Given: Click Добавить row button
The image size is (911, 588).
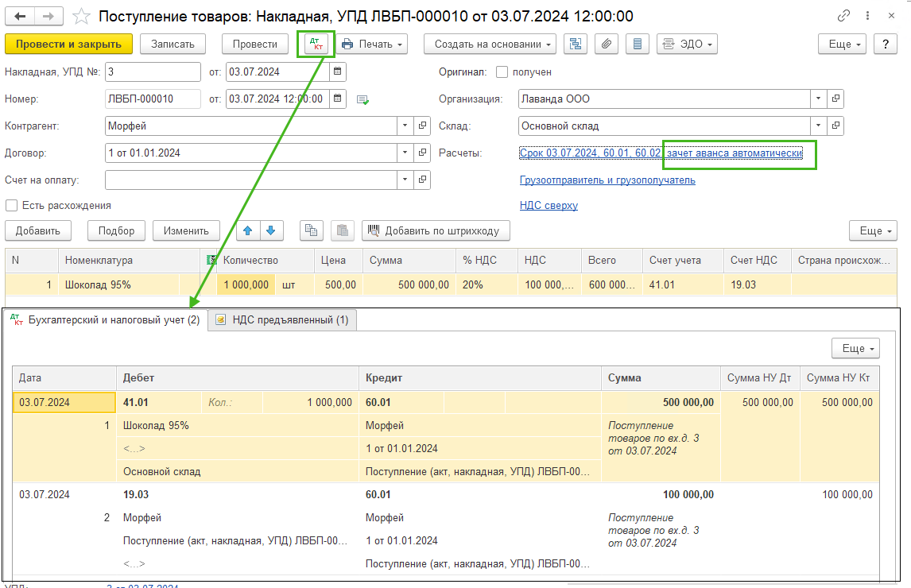Looking at the screenshot, I should click(38, 230).
